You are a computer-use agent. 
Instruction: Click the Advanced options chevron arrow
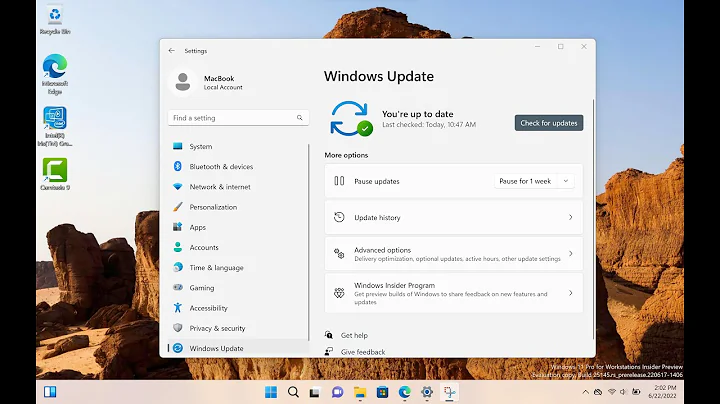(x=570, y=254)
